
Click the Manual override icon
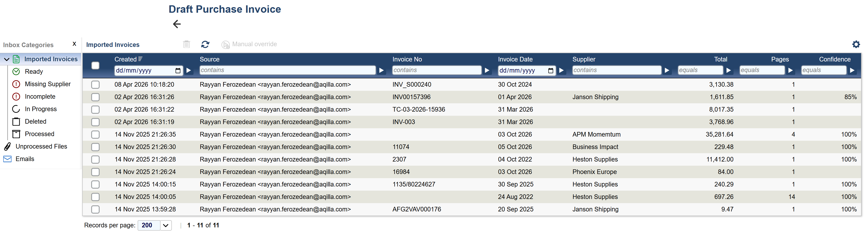225,45
